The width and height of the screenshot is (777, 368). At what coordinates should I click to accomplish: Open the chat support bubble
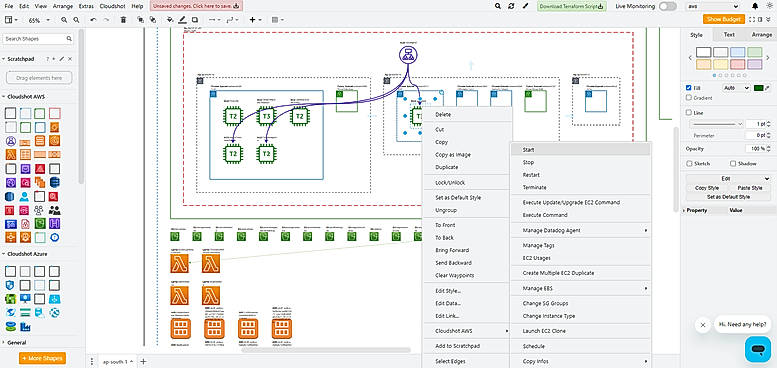[758, 349]
